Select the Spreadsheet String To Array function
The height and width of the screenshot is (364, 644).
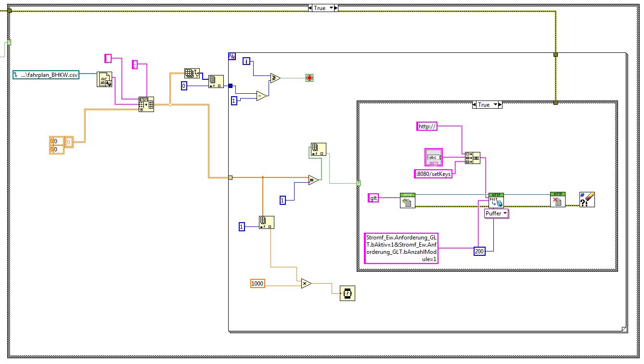[146, 104]
